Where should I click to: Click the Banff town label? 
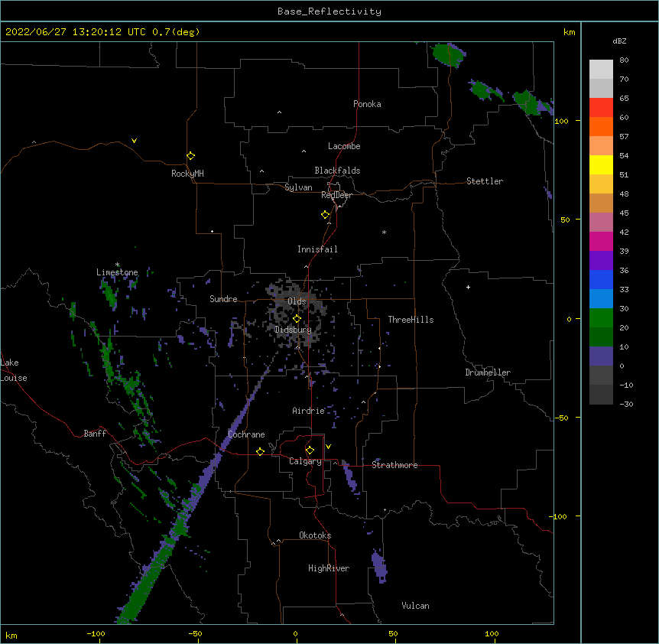(95, 434)
